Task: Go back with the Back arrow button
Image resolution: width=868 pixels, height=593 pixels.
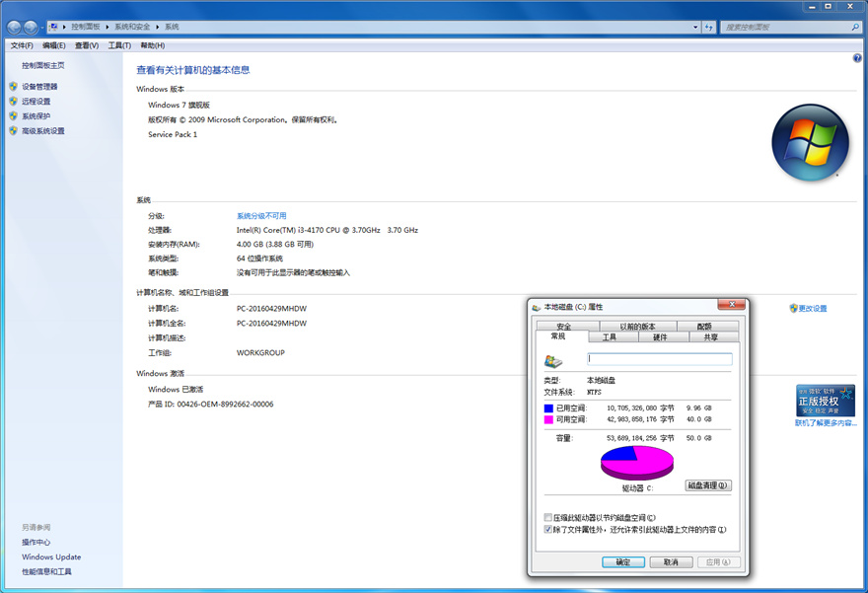Action: click(15, 27)
